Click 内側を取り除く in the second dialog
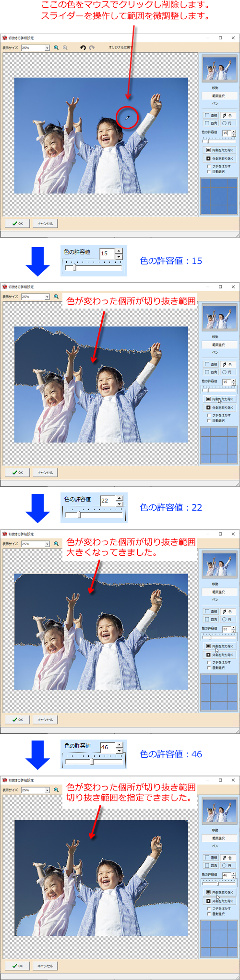 click(219, 399)
